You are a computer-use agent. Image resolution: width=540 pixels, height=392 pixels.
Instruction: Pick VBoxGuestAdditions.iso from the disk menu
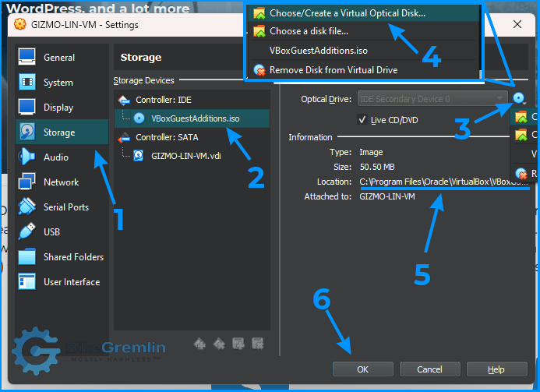363,51
